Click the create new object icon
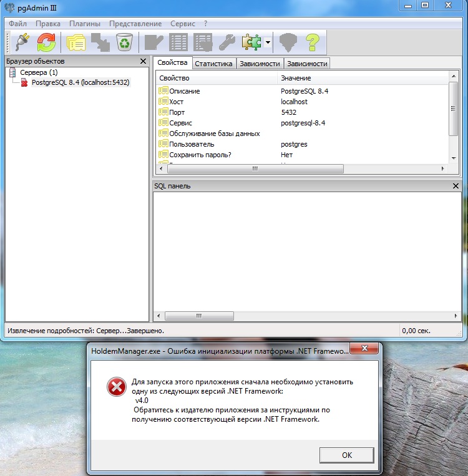Viewport: 468px width, 476px height. 100,42
